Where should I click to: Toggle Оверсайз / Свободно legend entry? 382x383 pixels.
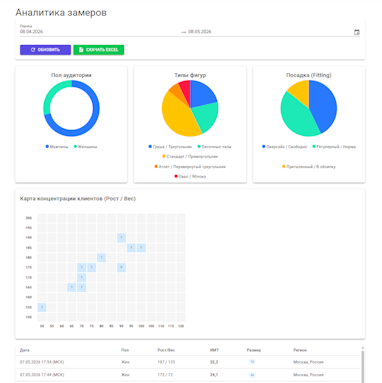(x=284, y=147)
